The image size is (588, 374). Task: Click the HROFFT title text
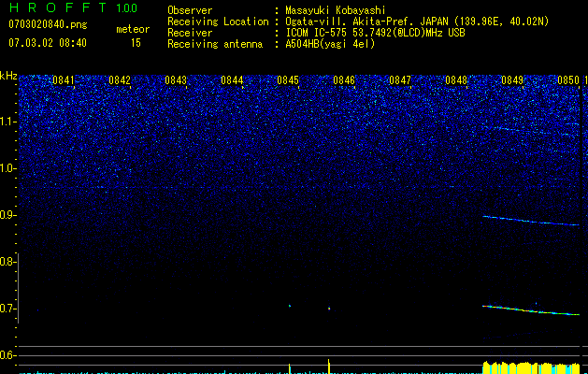58,7
